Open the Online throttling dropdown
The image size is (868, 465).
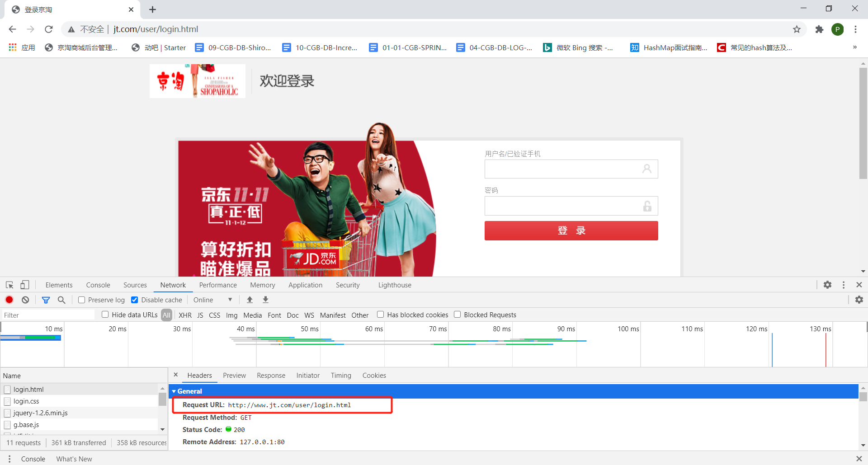click(212, 300)
